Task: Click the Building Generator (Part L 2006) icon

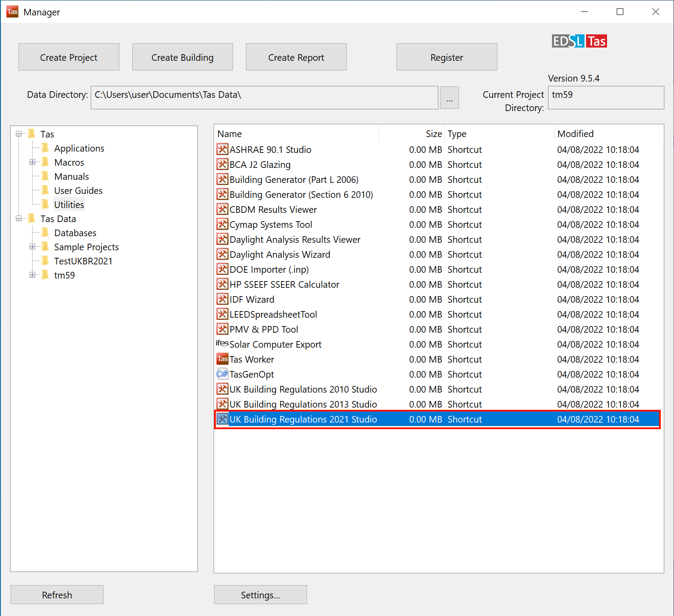Action: [x=222, y=179]
